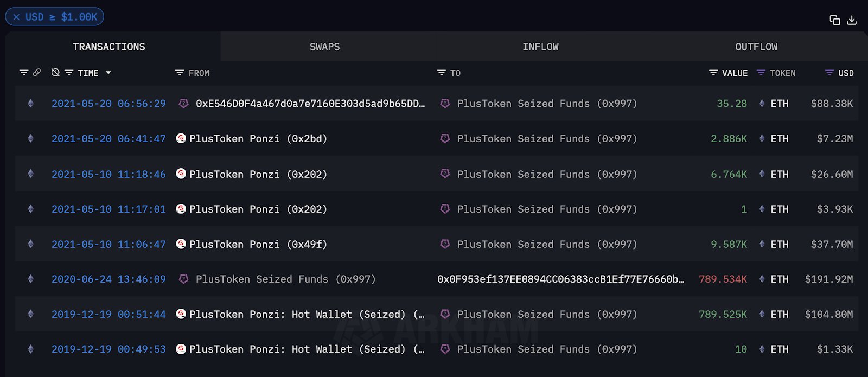Open the TO column filter

(442, 72)
